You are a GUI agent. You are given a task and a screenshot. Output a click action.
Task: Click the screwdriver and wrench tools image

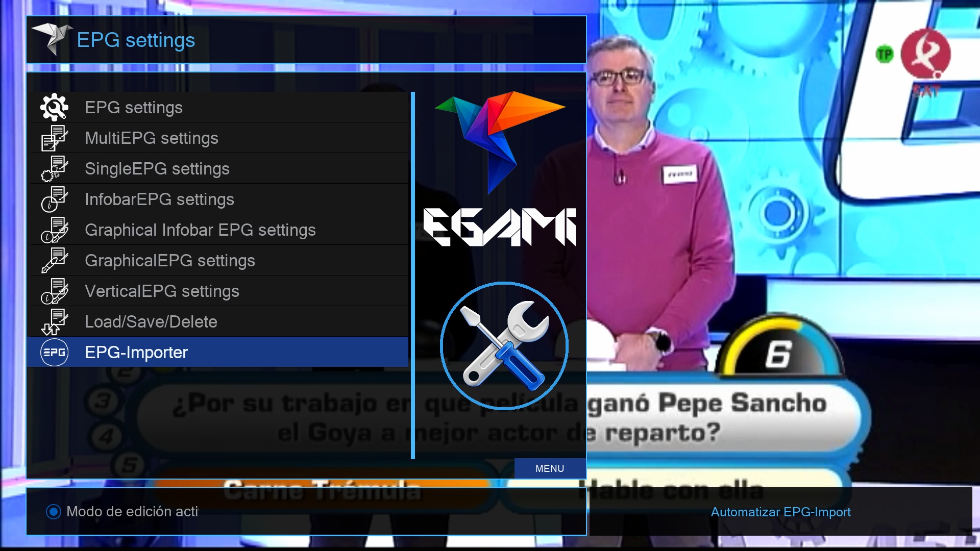pyautogui.click(x=504, y=346)
